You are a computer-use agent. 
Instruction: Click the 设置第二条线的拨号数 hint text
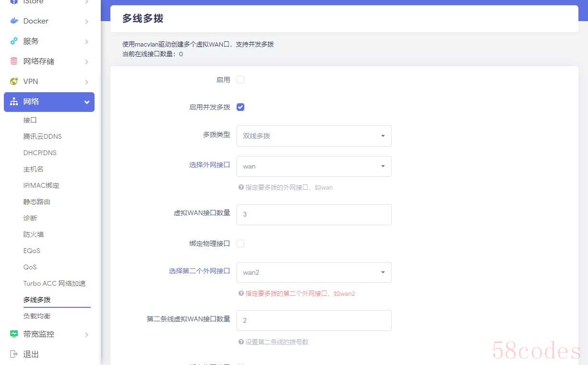(x=277, y=342)
